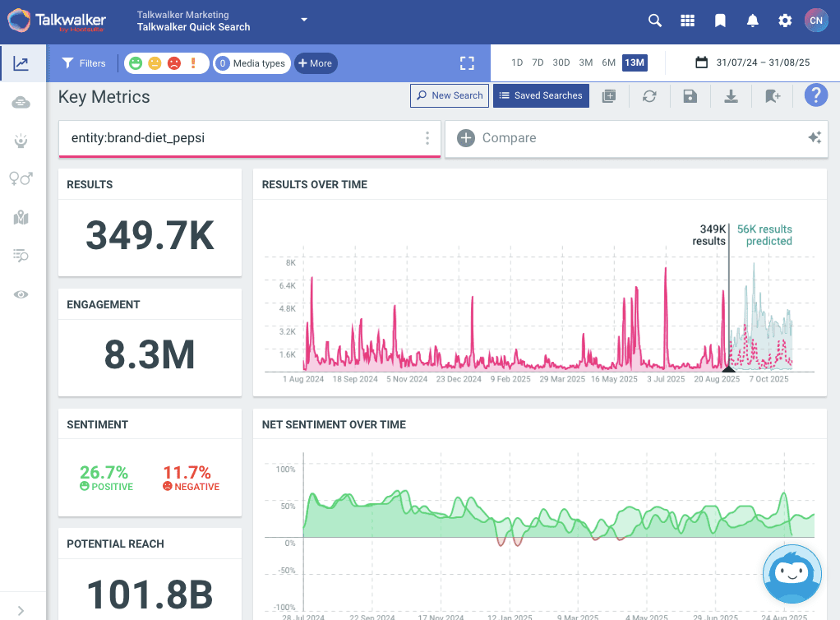840x620 pixels.
Task: Click the refresh results icon
Action: [x=649, y=96]
